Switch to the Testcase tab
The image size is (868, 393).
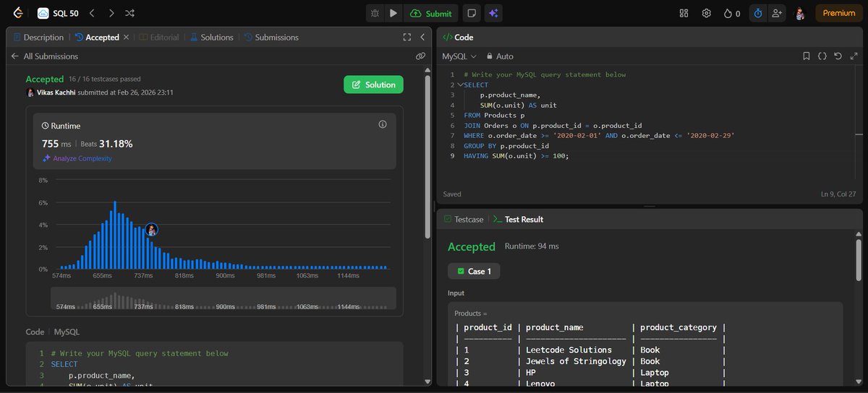click(x=463, y=219)
